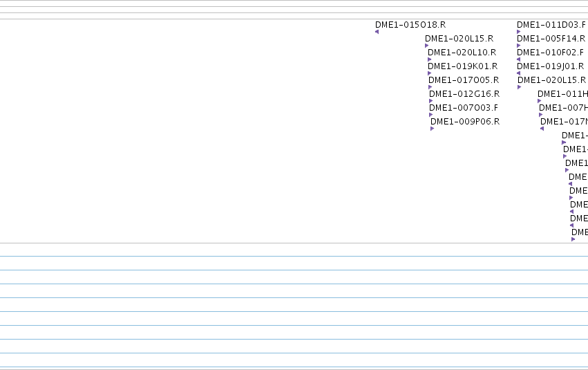Pick the arrow marker under DME1-007O03.F
The width and height of the screenshot is (588, 370).
click(431, 115)
